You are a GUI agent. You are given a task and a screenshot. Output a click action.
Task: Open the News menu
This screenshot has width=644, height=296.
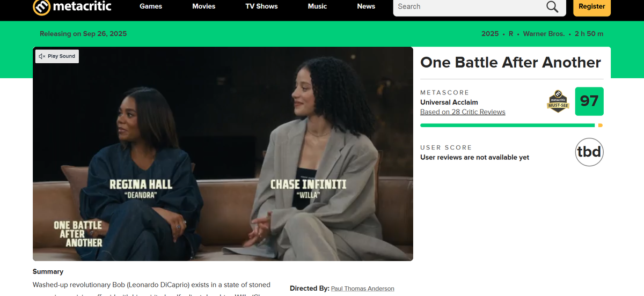tap(366, 6)
